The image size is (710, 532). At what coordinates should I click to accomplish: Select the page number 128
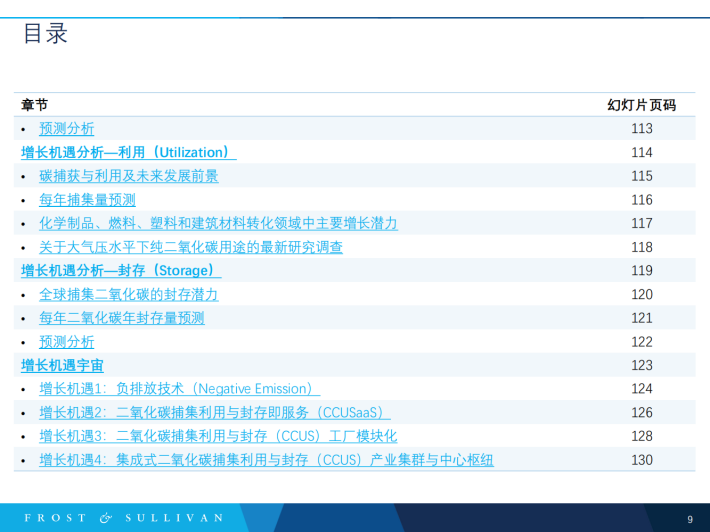point(642,436)
